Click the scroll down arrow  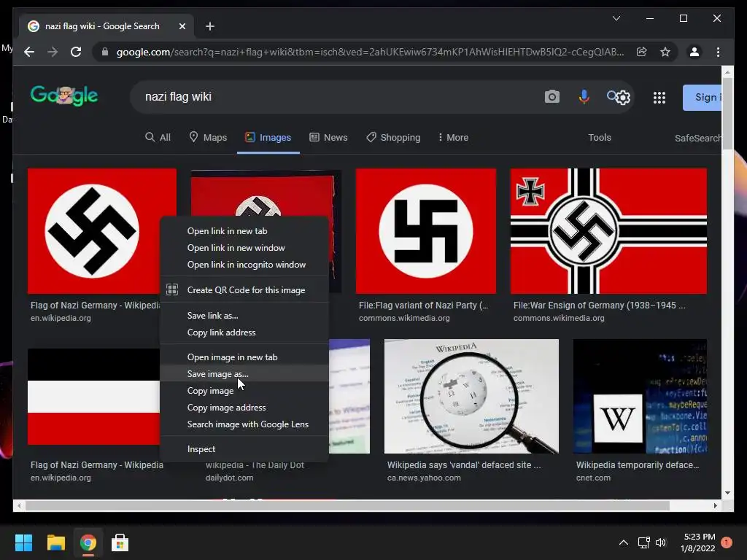click(x=727, y=493)
